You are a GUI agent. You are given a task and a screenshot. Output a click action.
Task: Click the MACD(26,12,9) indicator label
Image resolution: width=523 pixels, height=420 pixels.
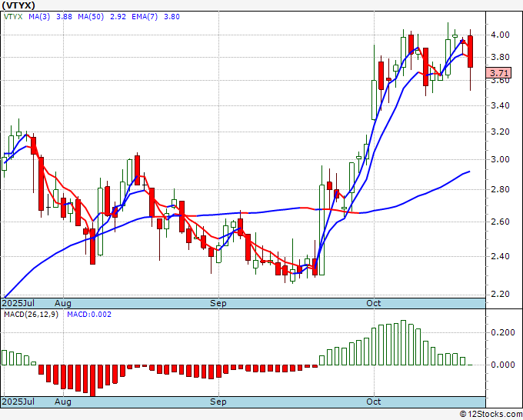pos(31,315)
